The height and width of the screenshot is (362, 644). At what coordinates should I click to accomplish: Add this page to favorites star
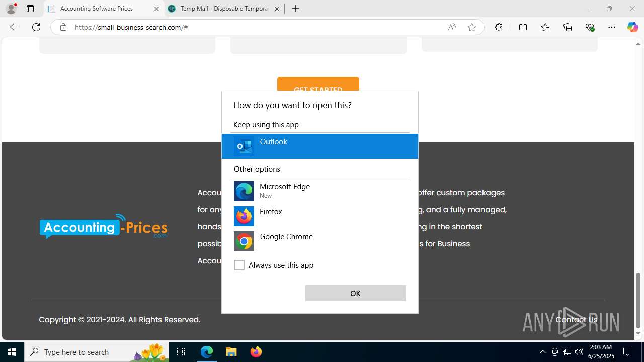click(x=472, y=27)
